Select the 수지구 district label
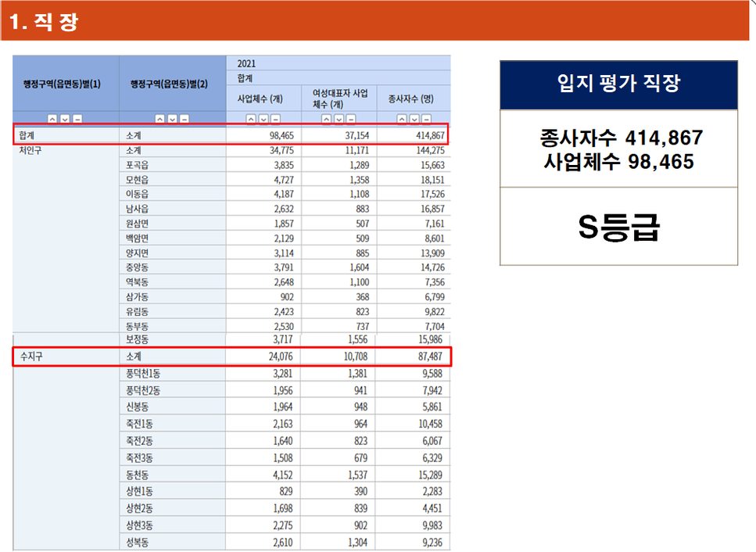This screenshot has width=756, height=552. click(x=31, y=357)
